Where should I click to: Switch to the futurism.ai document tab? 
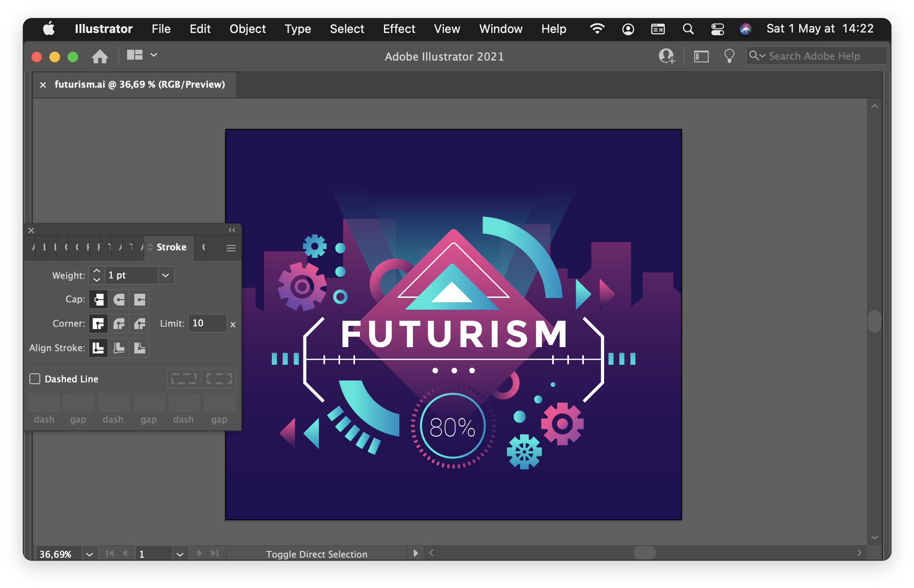tap(139, 85)
